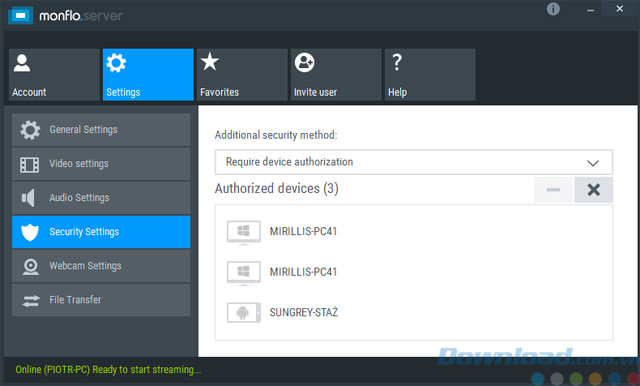
Task: Click the Android device icon of SUNGREY-STAŻ
Action: click(x=244, y=313)
